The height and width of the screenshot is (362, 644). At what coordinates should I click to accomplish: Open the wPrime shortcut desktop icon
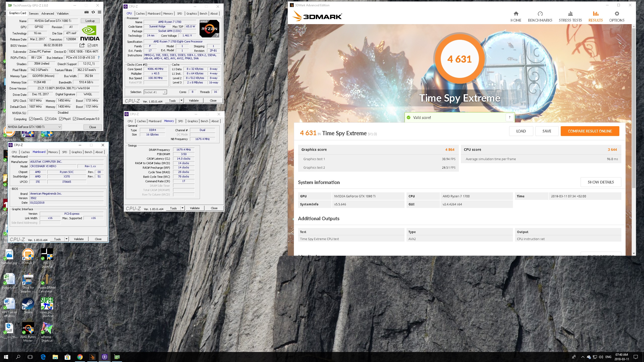coord(47,332)
